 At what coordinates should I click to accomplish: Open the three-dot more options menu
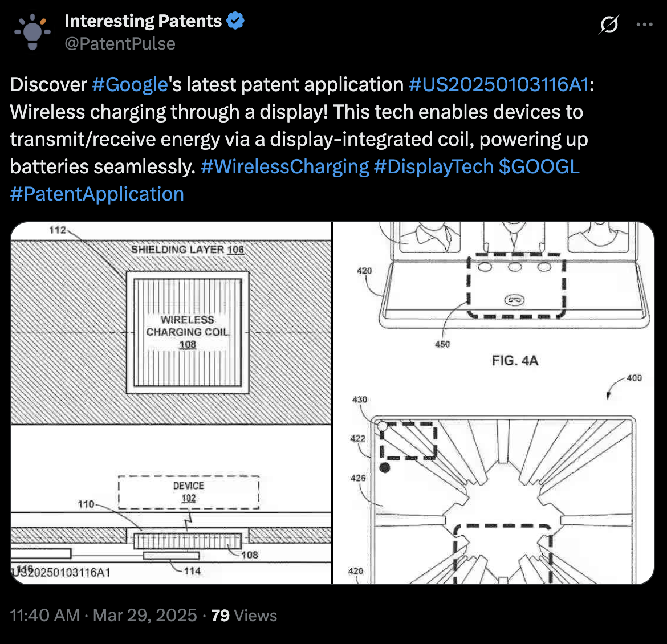pyautogui.click(x=644, y=25)
